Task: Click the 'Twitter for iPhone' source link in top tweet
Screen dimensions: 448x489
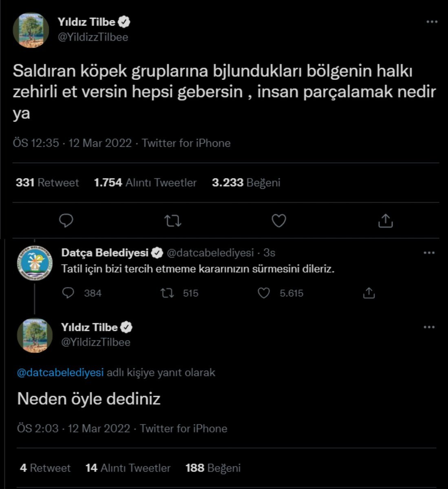Action: (x=186, y=143)
